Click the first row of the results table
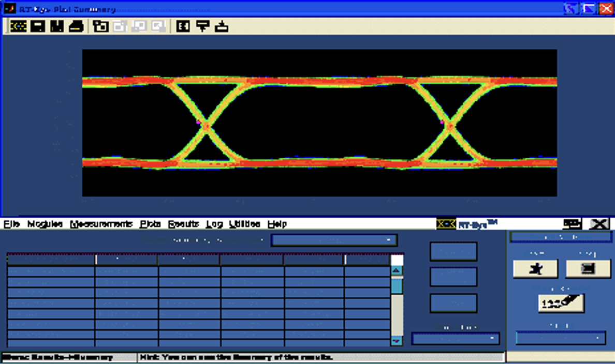This screenshot has width=615, height=364. pos(199,271)
